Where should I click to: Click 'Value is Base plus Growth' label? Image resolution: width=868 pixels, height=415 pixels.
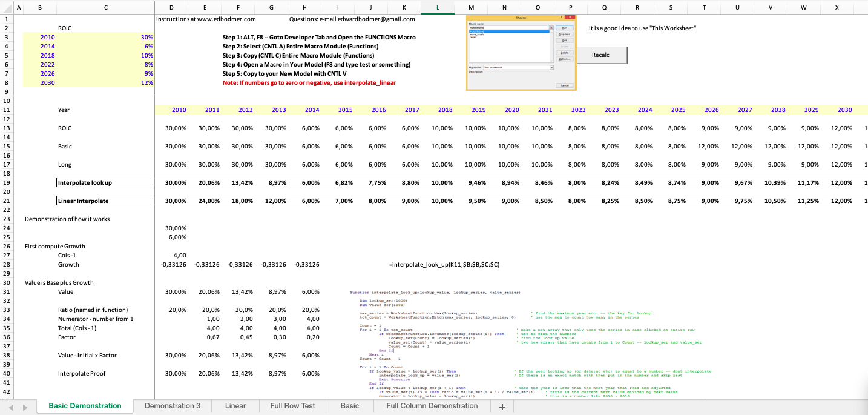59,282
